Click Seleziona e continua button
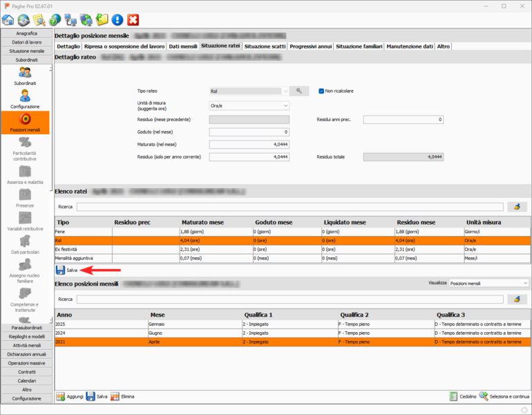 pyautogui.click(x=504, y=396)
